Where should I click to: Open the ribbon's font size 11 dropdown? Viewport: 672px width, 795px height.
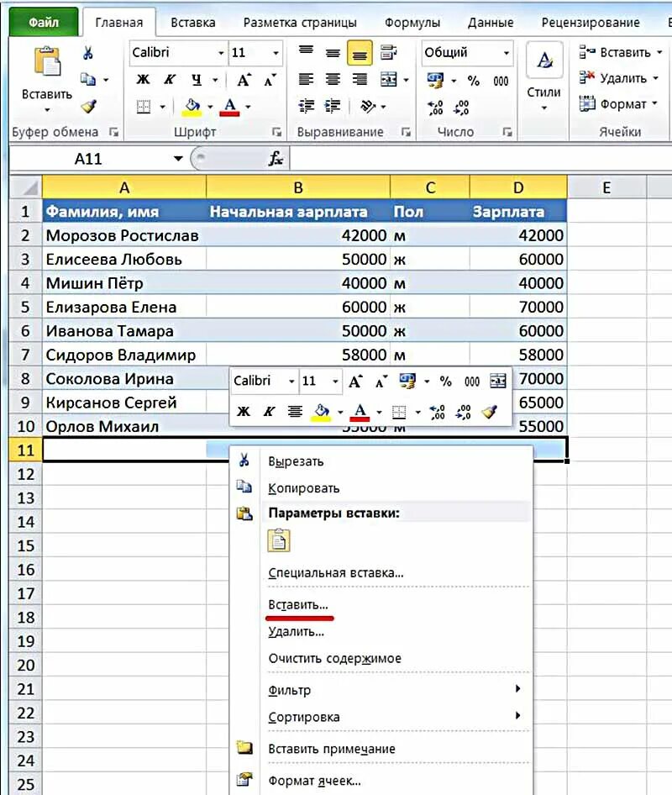pos(276,53)
